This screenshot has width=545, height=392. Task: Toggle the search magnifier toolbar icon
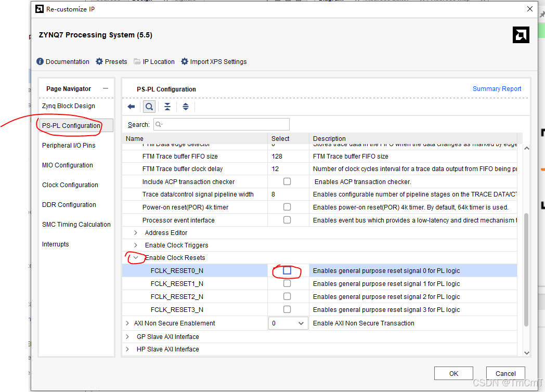pos(149,107)
